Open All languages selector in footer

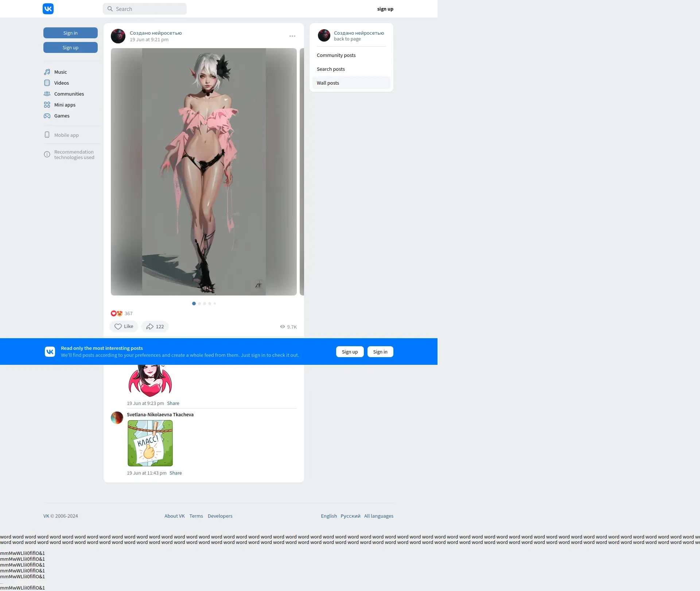(x=378, y=516)
